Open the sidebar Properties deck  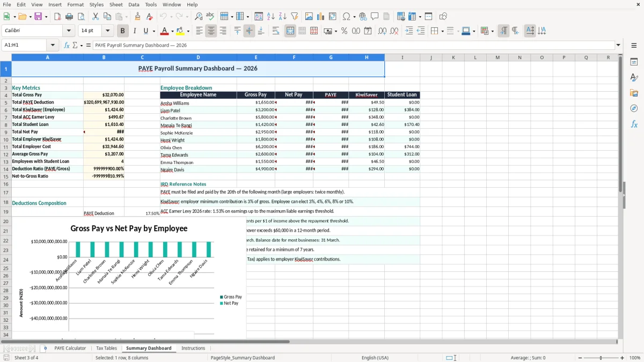click(x=634, y=62)
